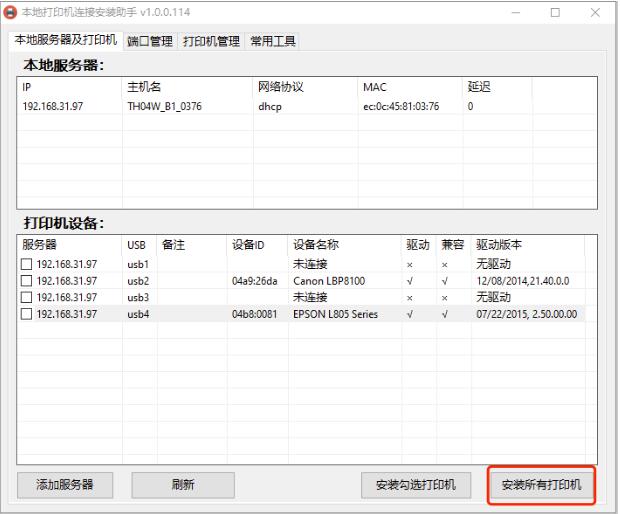Select the 常用工具 tab
Screen dimensions: 620x514
(x=272, y=41)
